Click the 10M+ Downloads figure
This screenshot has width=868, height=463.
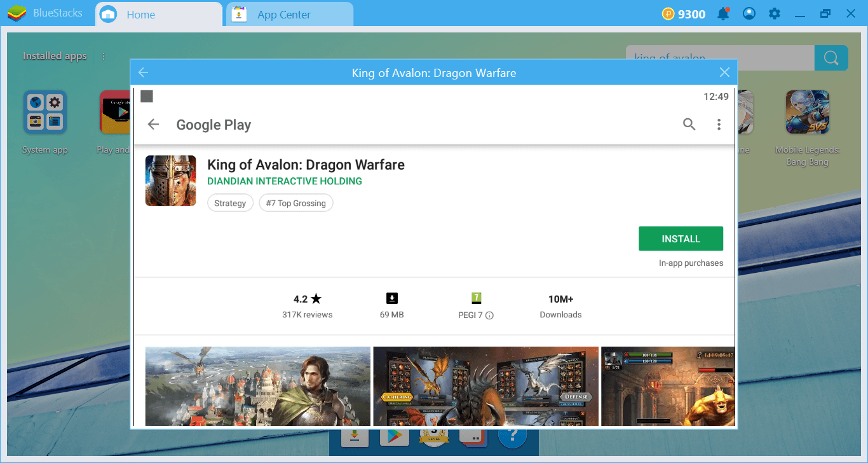click(561, 299)
